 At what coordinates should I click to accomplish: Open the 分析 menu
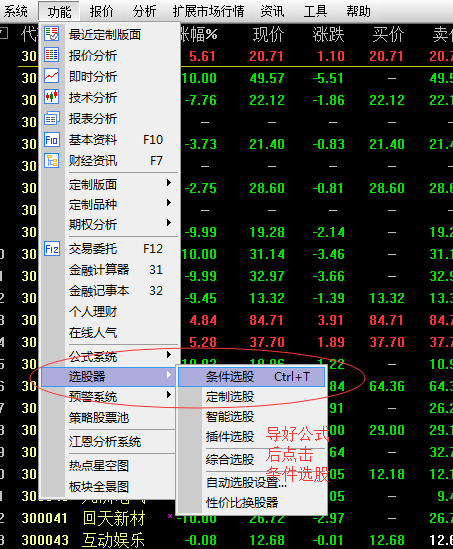point(144,11)
